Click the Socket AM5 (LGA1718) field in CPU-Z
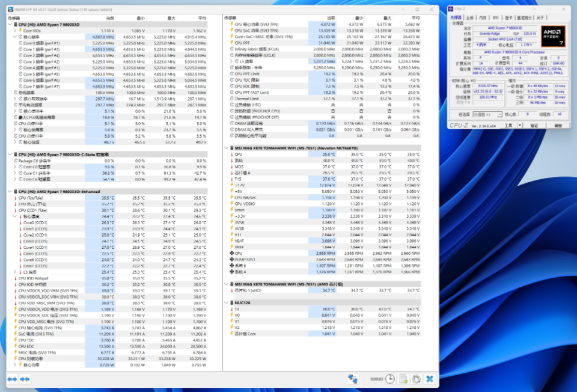577x392 pixels. [505, 39]
